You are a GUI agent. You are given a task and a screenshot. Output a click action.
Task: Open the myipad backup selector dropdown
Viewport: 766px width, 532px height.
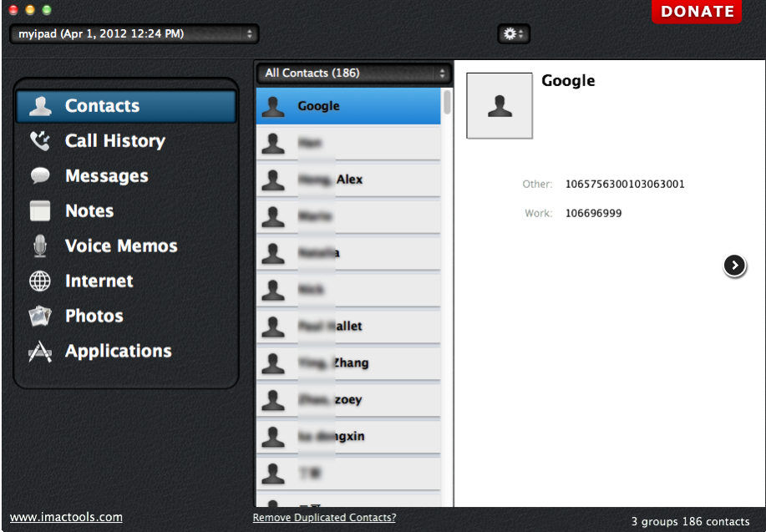point(134,33)
